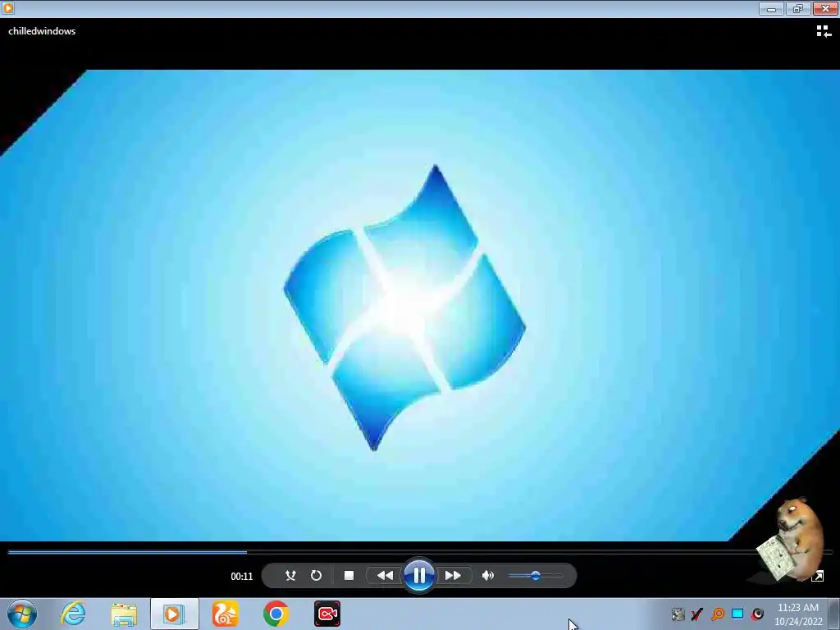This screenshot has height=630, width=840.
Task: Click the chilledwindows title text
Action: [x=42, y=31]
